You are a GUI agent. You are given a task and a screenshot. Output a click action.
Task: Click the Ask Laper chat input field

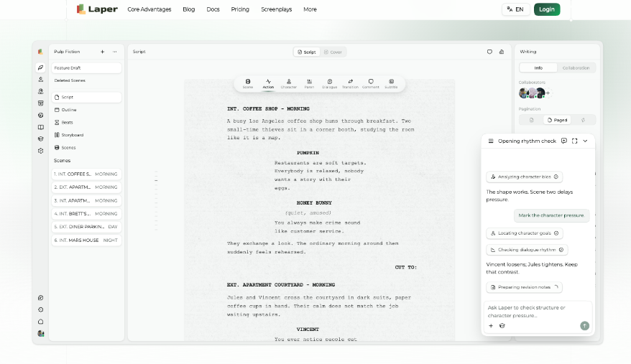[x=538, y=312]
